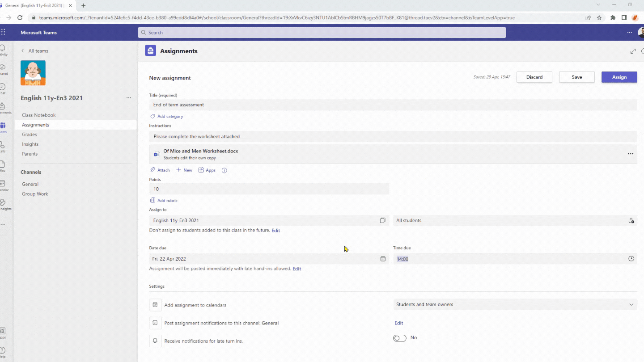Create a New file for the assignment
The image size is (644, 362).
pyautogui.click(x=184, y=170)
